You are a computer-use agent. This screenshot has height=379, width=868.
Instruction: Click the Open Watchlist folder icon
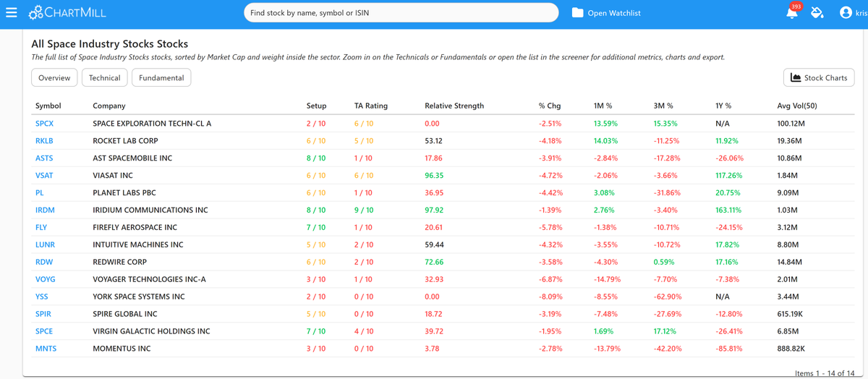pyautogui.click(x=577, y=13)
